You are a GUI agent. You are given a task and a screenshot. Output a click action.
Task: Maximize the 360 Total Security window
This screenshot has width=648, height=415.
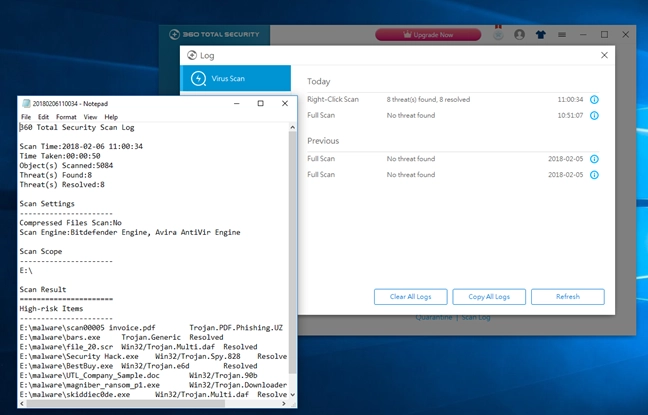point(604,35)
